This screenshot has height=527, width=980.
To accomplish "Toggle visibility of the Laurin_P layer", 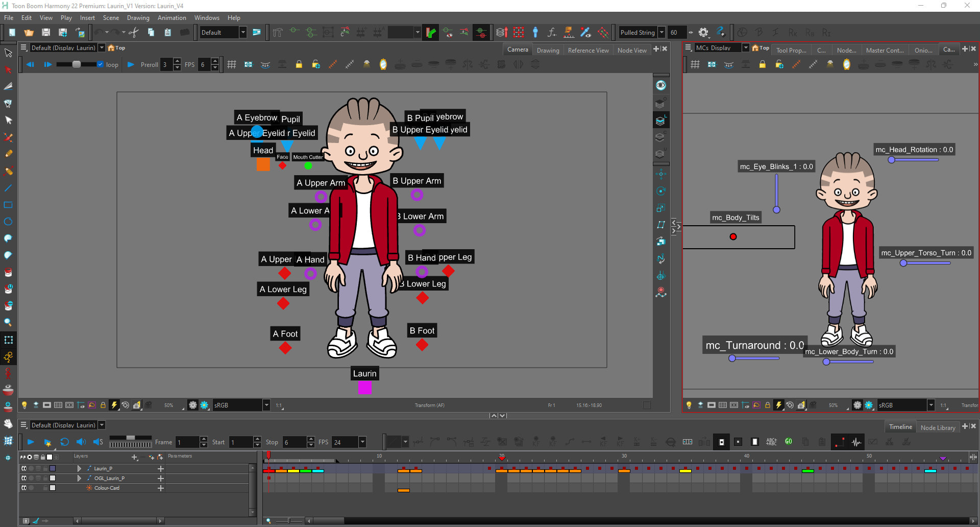I will point(24,468).
